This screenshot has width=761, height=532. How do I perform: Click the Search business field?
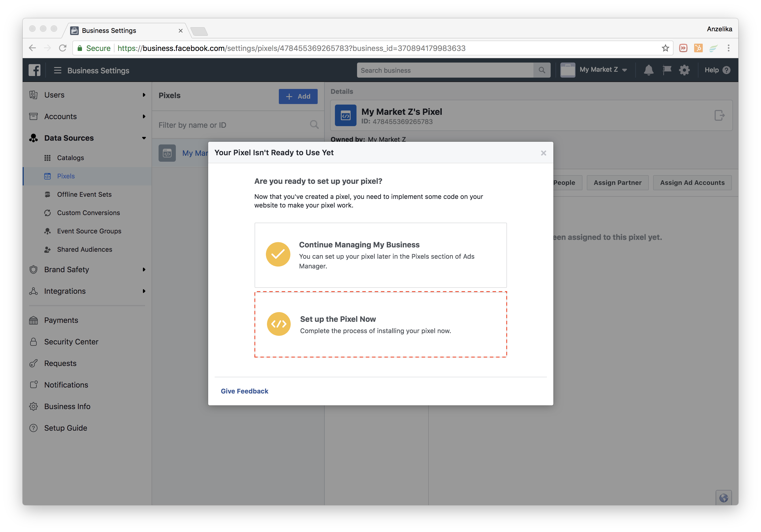click(445, 70)
